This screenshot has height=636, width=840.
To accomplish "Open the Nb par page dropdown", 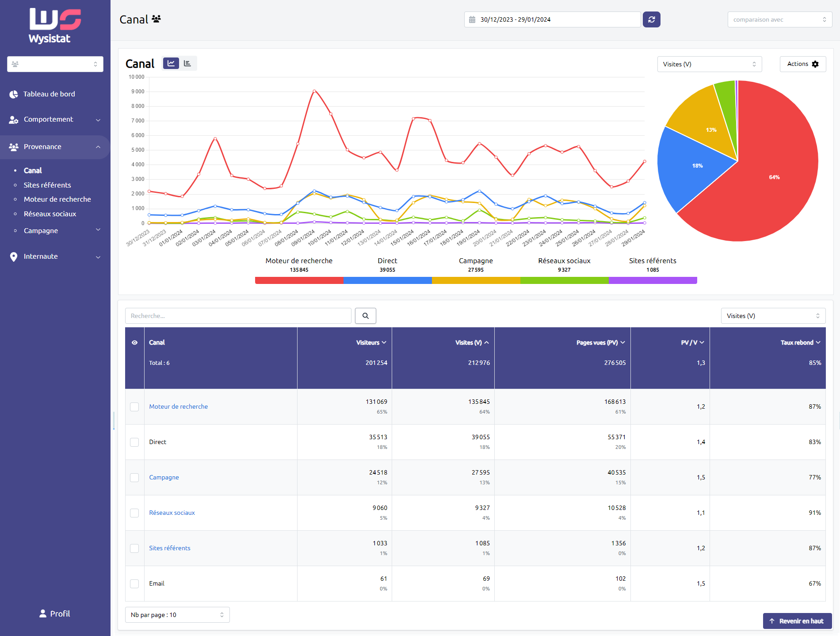I will 177,615.
